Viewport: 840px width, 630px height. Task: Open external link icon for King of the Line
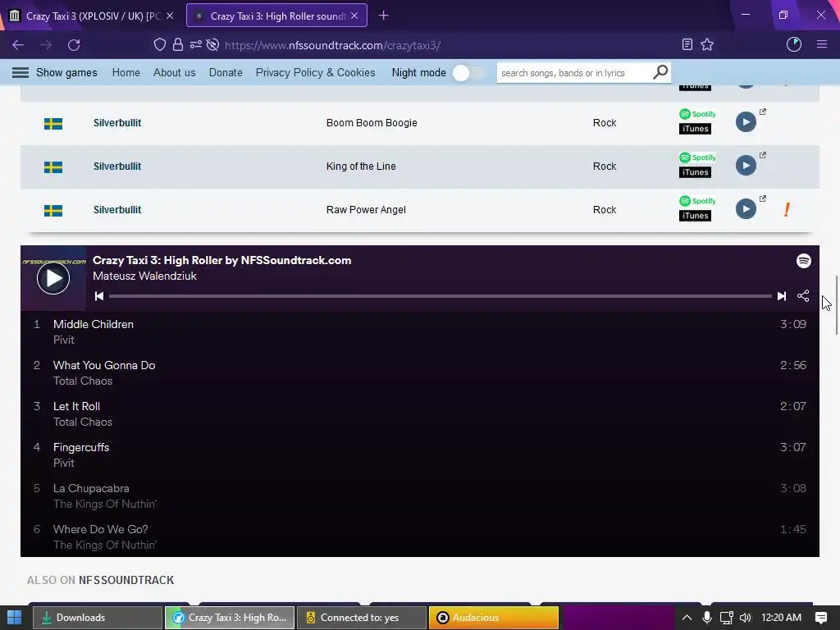[763, 155]
